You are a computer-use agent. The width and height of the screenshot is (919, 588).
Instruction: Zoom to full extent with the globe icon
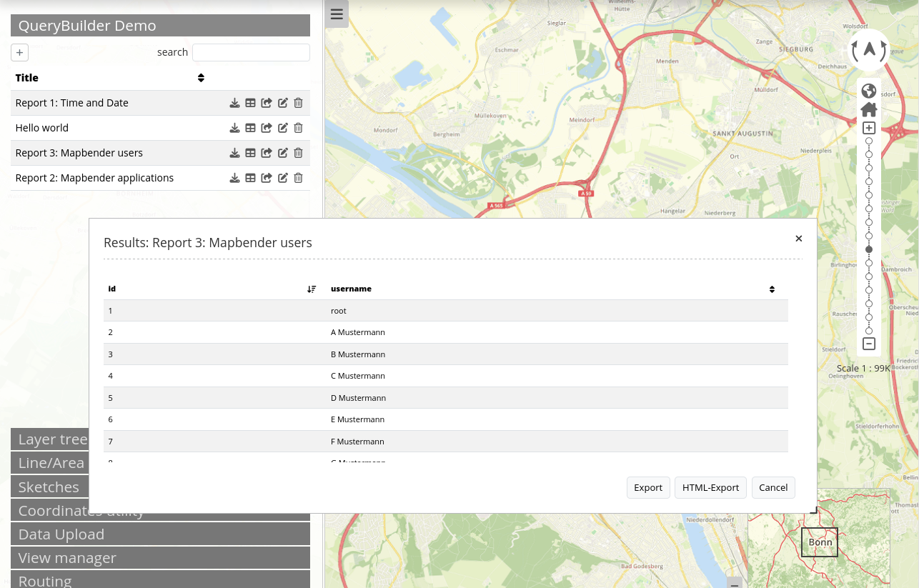coord(869,91)
